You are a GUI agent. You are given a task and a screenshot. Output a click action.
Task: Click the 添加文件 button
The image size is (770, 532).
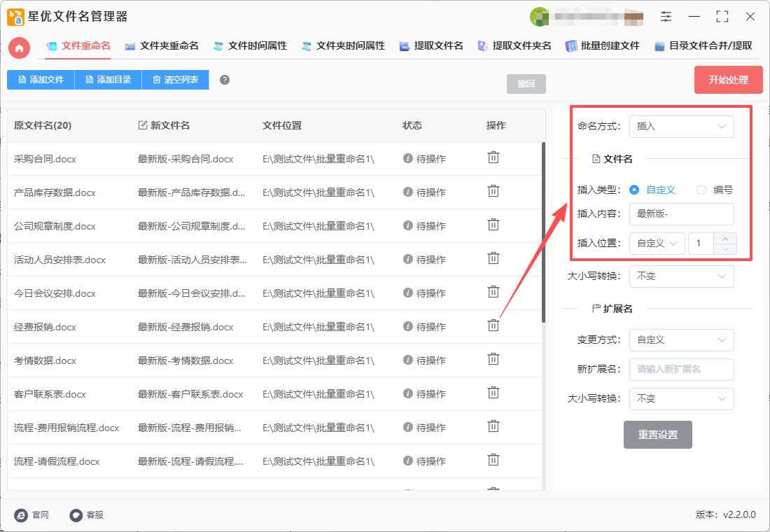41,80
